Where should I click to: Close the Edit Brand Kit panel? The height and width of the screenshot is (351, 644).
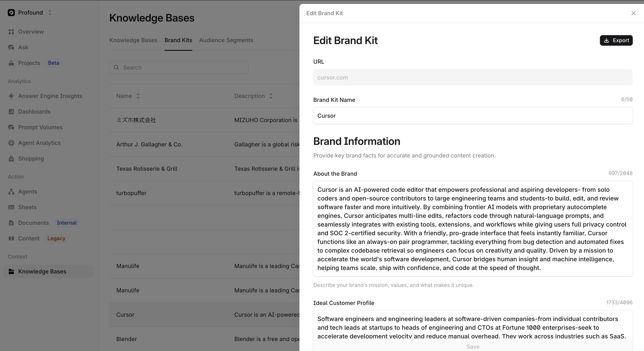tap(634, 13)
